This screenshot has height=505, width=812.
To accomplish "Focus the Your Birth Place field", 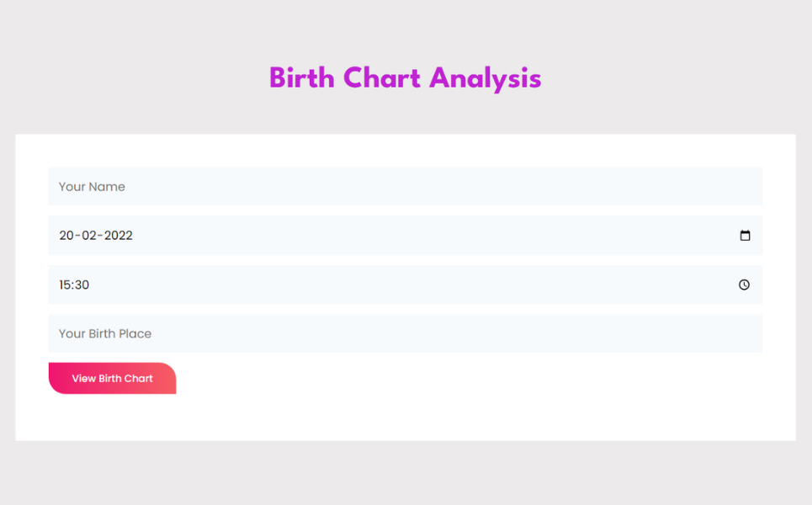I will coord(405,334).
